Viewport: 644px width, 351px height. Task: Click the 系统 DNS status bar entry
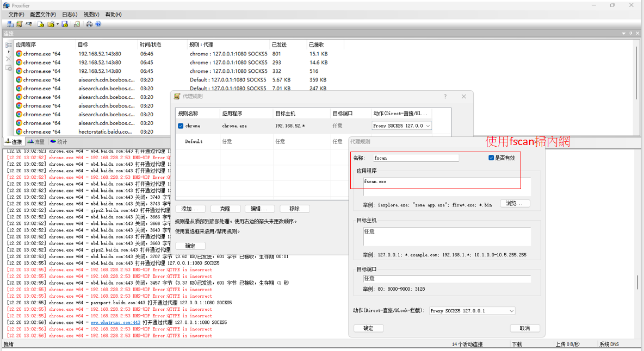609,344
